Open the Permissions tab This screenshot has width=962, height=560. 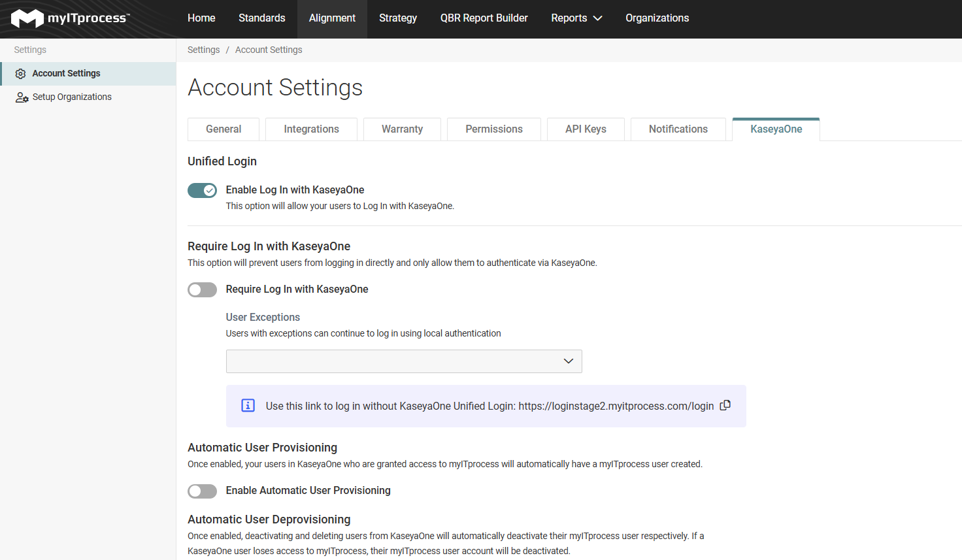[494, 129]
